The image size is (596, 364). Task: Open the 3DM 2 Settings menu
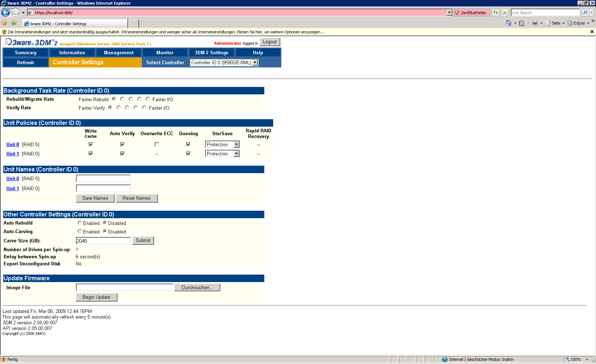point(211,53)
